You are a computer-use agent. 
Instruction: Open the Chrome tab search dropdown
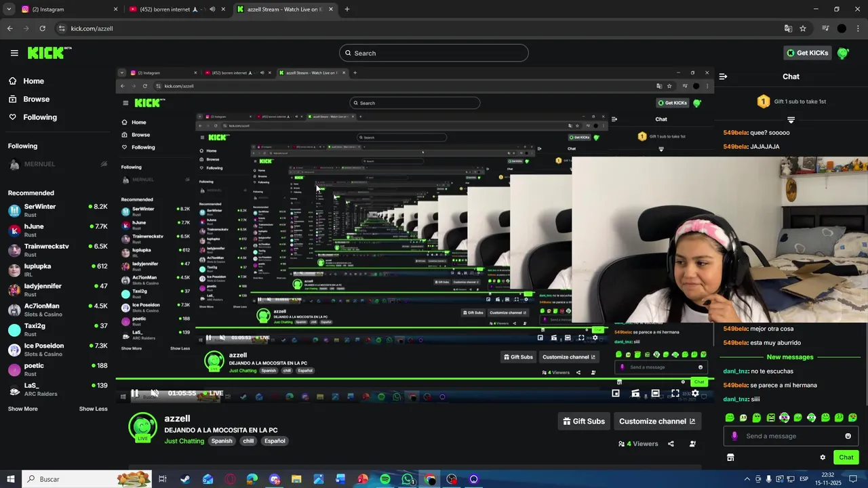9,9
